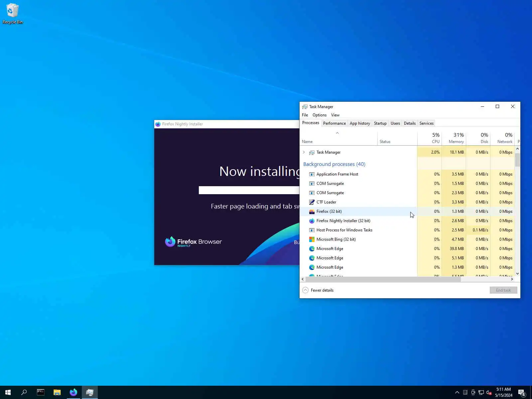Open taskbar search magnifier

(24, 392)
